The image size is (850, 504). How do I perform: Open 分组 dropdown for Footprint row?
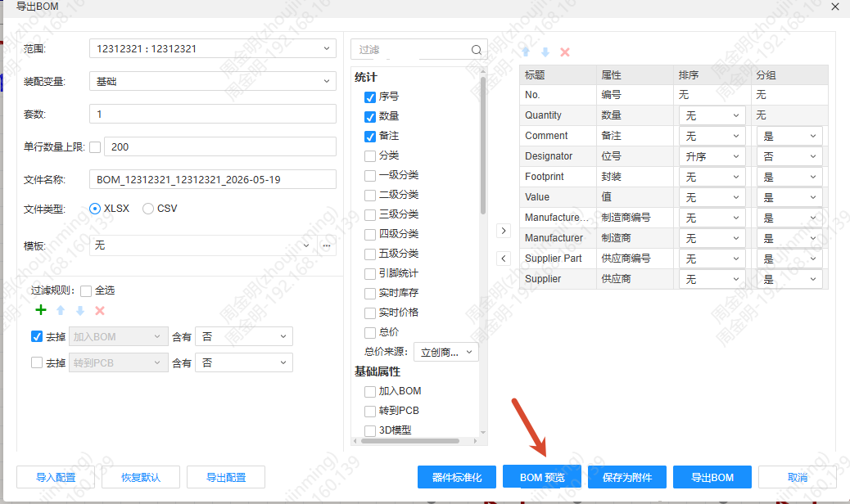(x=789, y=177)
